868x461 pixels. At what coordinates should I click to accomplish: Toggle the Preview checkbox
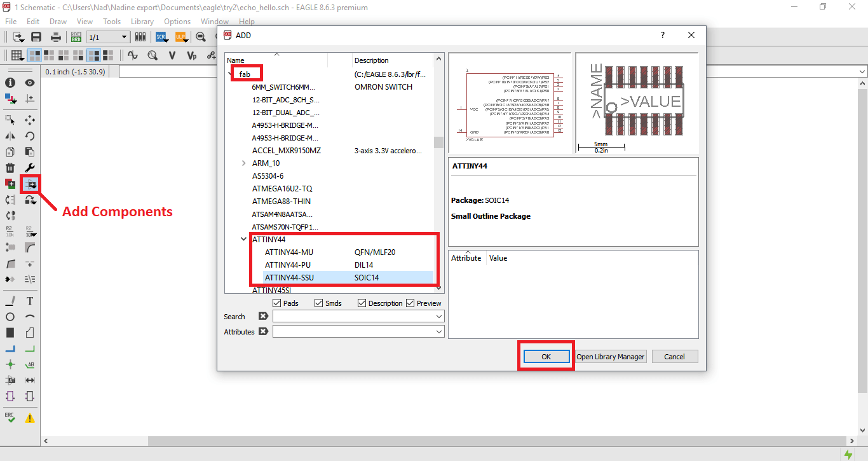coord(410,303)
